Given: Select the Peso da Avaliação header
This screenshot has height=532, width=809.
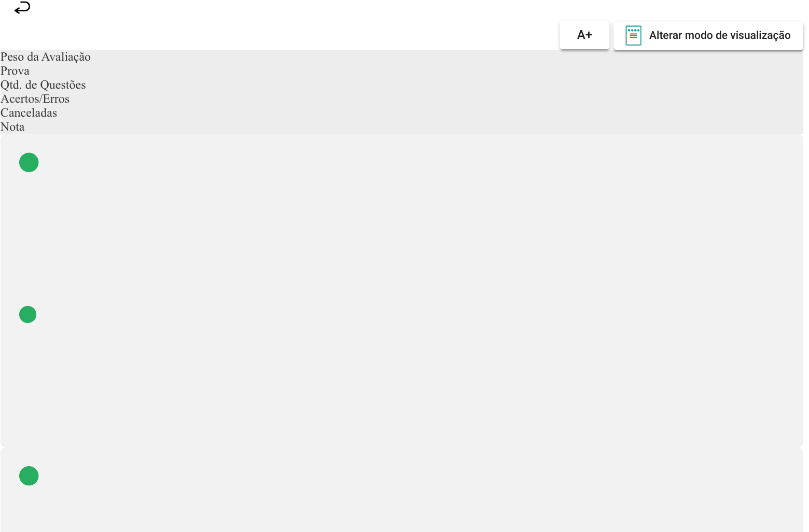Looking at the screenshot, I should point(46,57).
